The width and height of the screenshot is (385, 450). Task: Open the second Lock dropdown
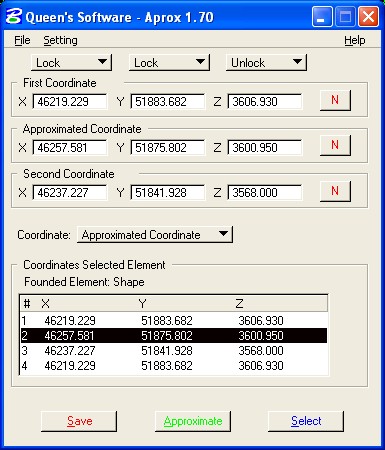click(169, 62)
